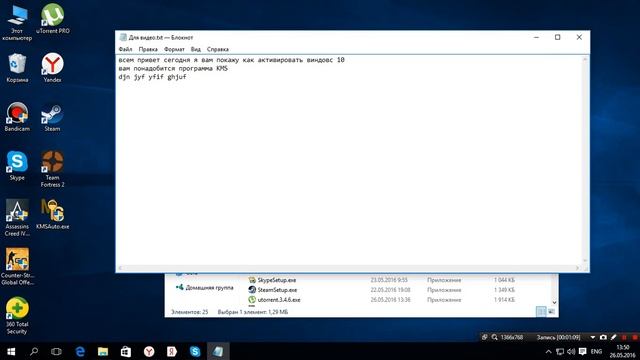Click Explorer file list scroll-down arrow
This screenshot has height=360, width=640.
coord(554,302)
